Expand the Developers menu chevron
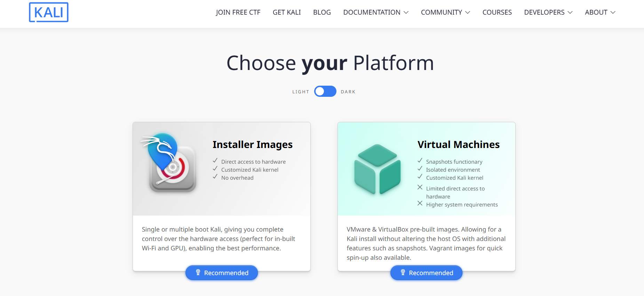The image size is (644, 296). pyautogui.click(x=570, y=13)
